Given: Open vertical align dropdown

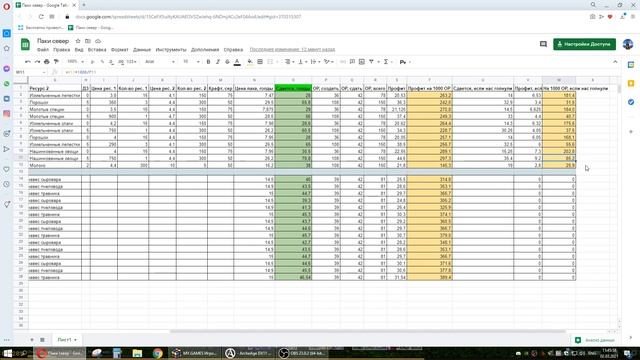Looking at the screenshot, I should [x=302, y=62].
